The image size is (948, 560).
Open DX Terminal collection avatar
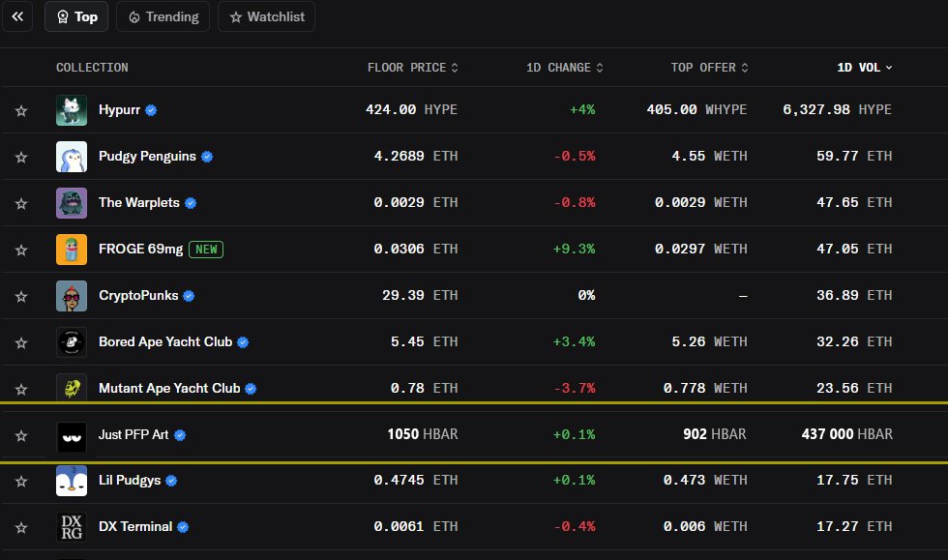pos(72,527)
